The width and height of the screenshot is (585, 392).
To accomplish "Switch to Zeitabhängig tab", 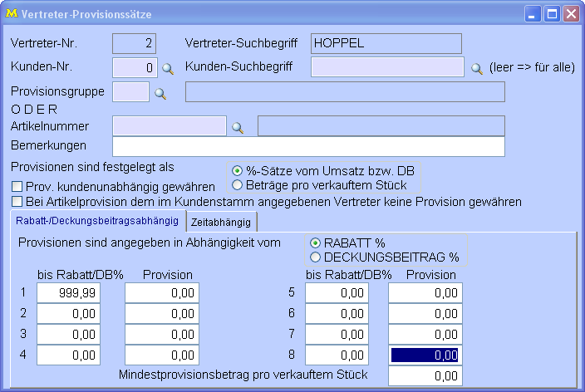I will [x=221, y=223].
